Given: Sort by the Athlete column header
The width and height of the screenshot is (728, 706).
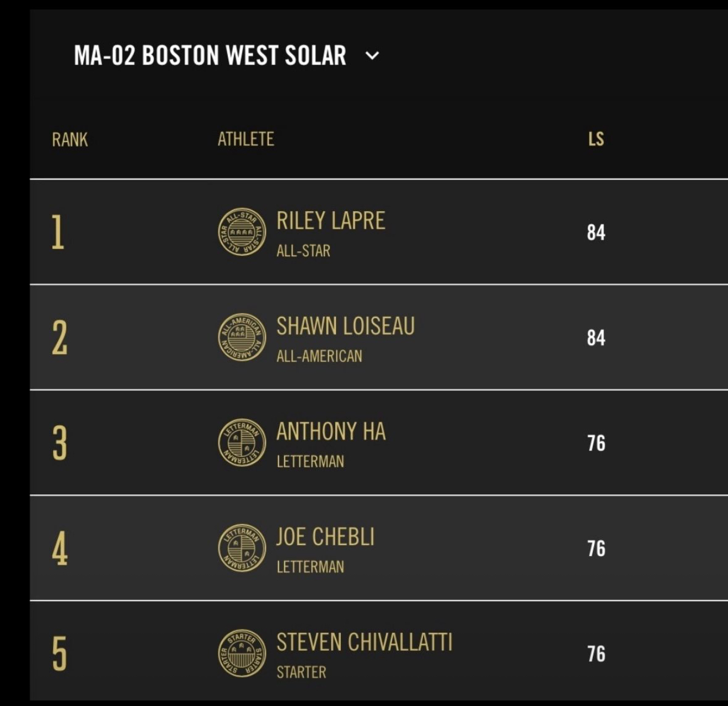Looking at the screenshot, I should [245, 139].
